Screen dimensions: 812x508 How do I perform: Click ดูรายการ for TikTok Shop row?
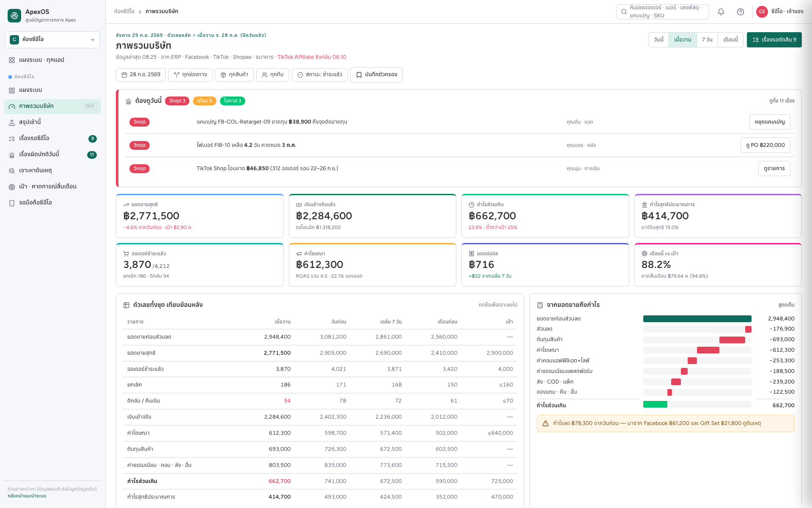click(x=774, y=168)
